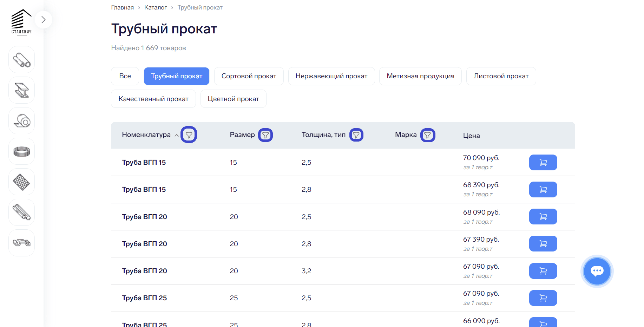Click the Трубный прокат page heading
The image size is (644, 327).
[164, 29]
